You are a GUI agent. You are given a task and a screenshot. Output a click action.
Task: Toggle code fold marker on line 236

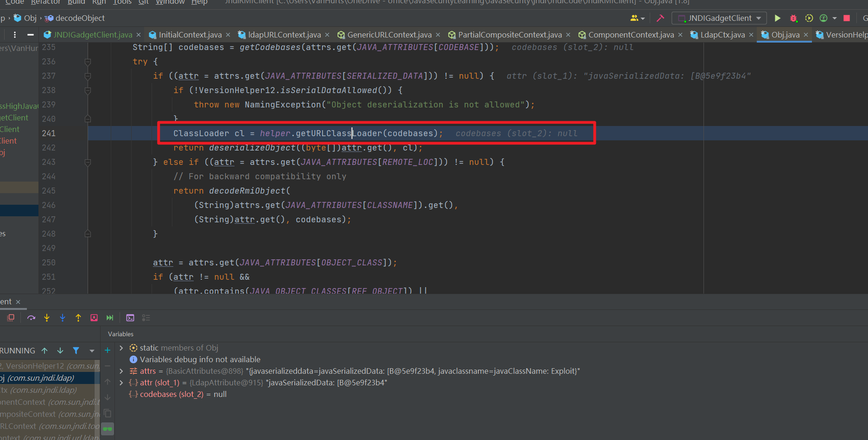coord(88,62)
